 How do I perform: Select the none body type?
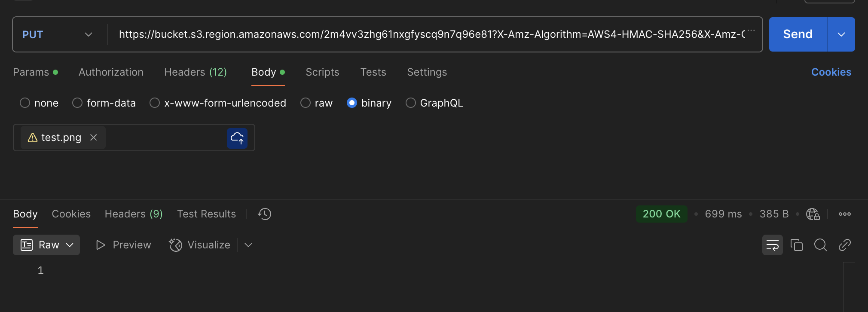click(25, 103)
